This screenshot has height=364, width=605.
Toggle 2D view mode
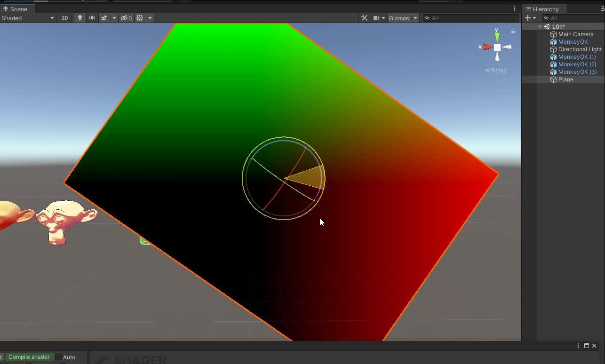tap(64, 18)
